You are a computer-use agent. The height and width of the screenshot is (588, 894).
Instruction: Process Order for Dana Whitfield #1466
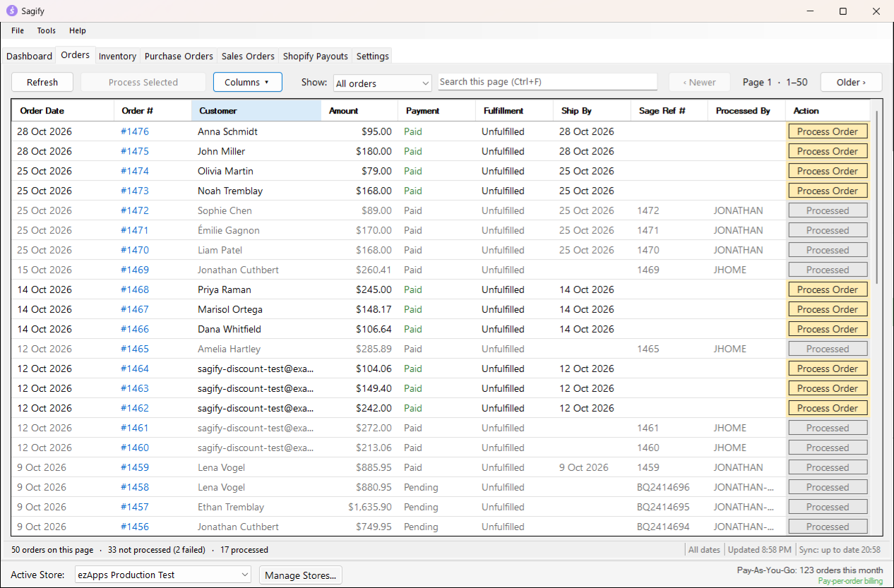click(x=828, y=329)
